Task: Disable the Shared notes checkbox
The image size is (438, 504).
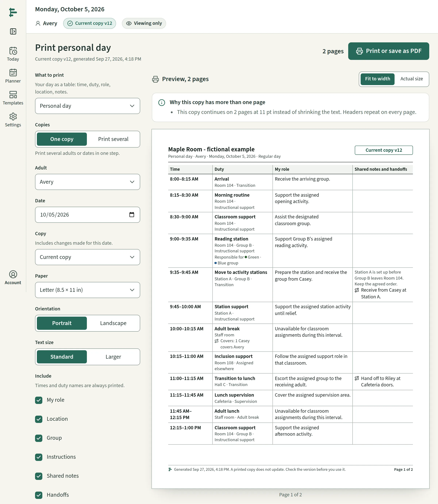Action: [39, 476]
